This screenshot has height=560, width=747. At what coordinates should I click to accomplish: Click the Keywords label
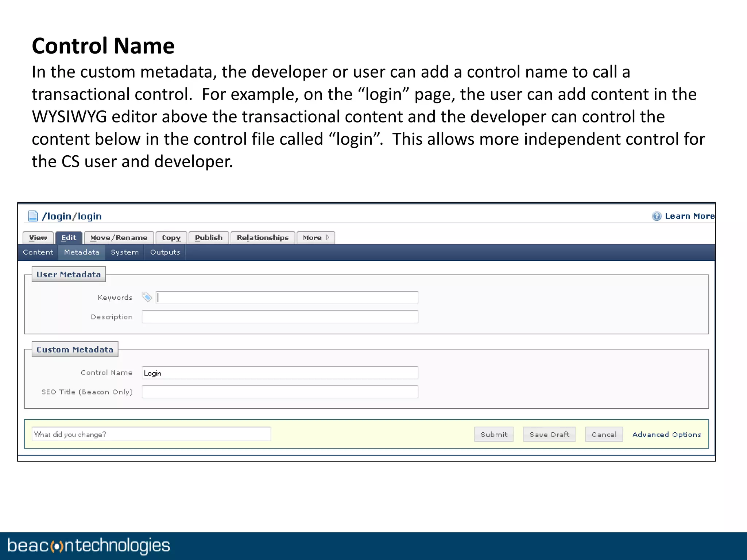coord(115,297)
